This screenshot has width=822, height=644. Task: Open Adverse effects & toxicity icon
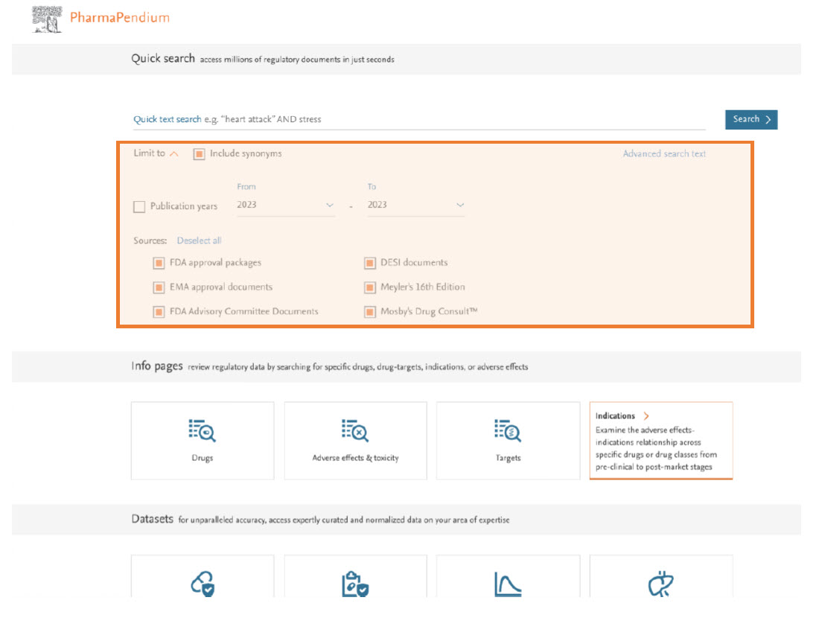(x=355, y=431)
